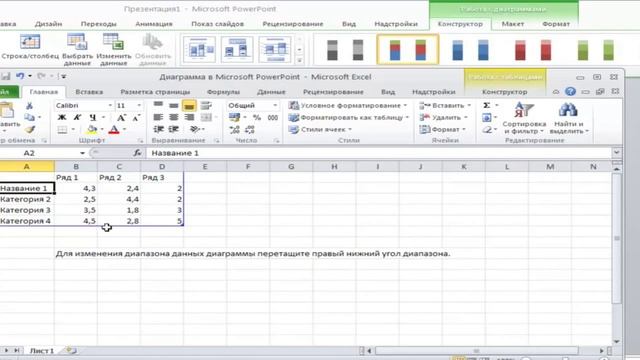Expand font size 11 dropdown

139,106
